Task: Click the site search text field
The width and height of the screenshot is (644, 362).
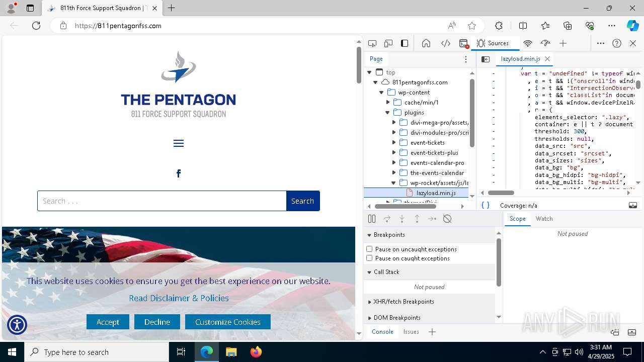Action: [x=162, y=201]
